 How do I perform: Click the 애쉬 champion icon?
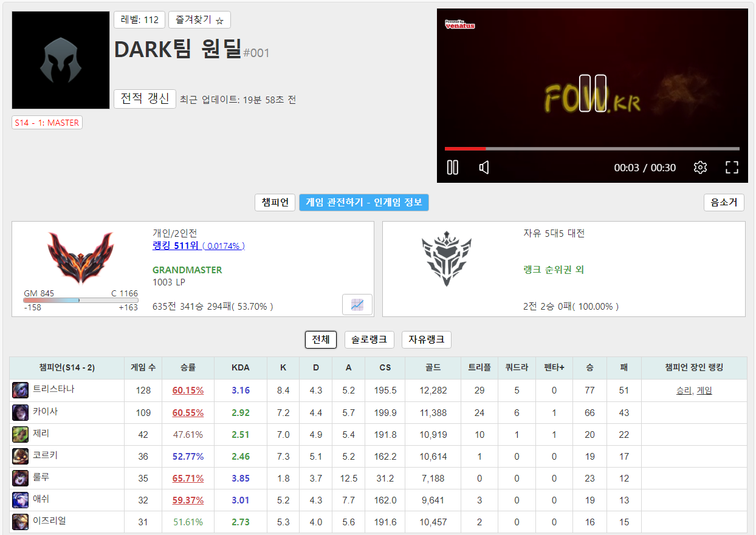click(20, 500)
